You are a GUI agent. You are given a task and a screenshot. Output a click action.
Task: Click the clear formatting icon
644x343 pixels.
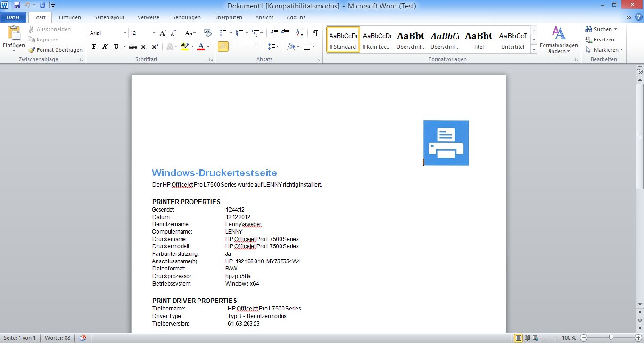tap(207, 33)
